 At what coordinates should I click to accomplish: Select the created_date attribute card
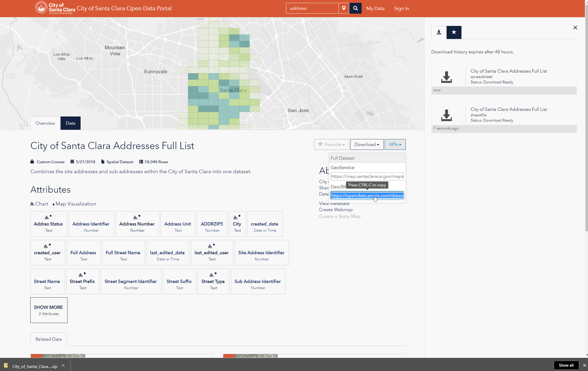tap(265, 224)
